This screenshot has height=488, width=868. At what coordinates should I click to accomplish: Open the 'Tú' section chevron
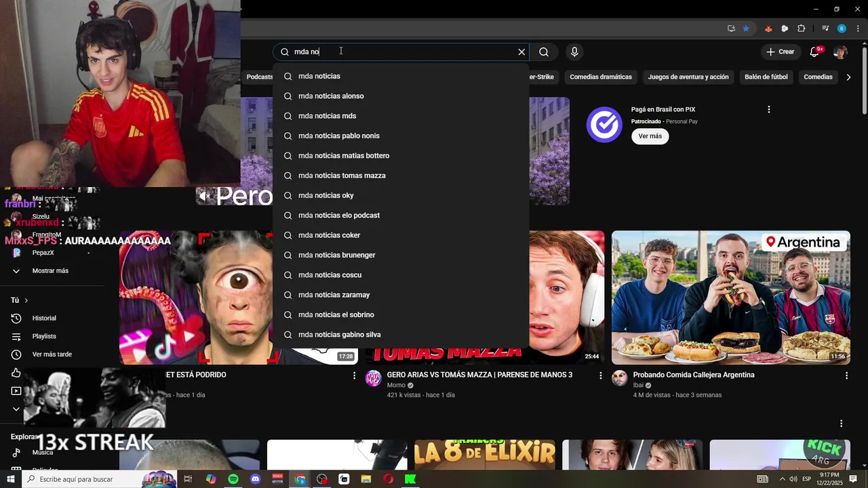point(26,300)
